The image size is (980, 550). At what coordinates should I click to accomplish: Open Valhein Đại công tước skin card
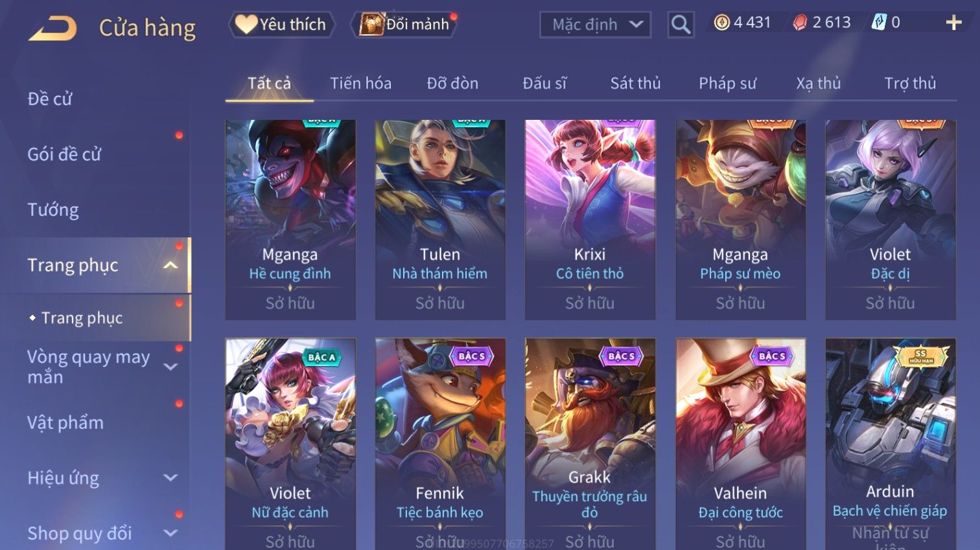tap(740, 444)
